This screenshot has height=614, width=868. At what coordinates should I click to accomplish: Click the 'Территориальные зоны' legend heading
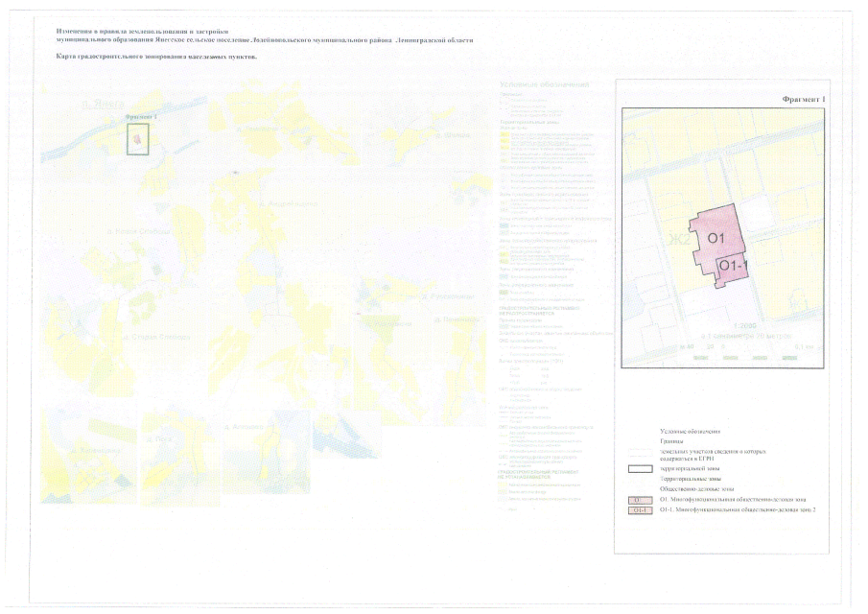[x=693, y=478]
